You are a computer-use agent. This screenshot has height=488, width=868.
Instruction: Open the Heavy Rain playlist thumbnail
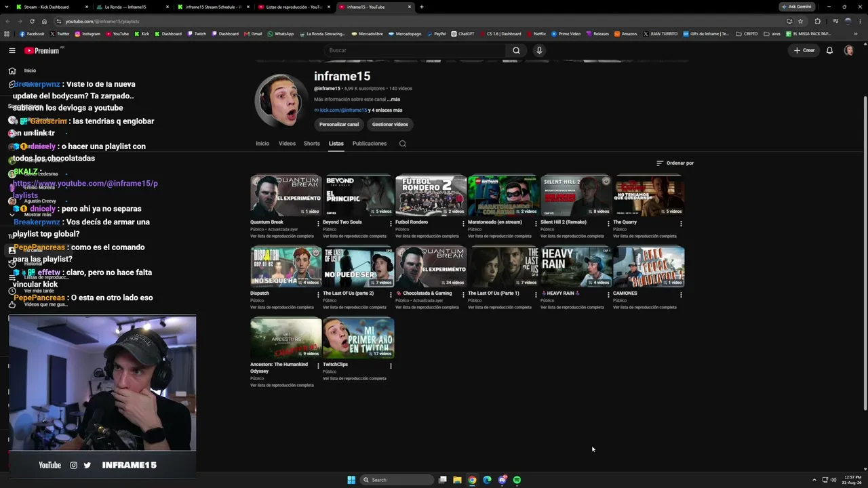[x=576, y=266]
